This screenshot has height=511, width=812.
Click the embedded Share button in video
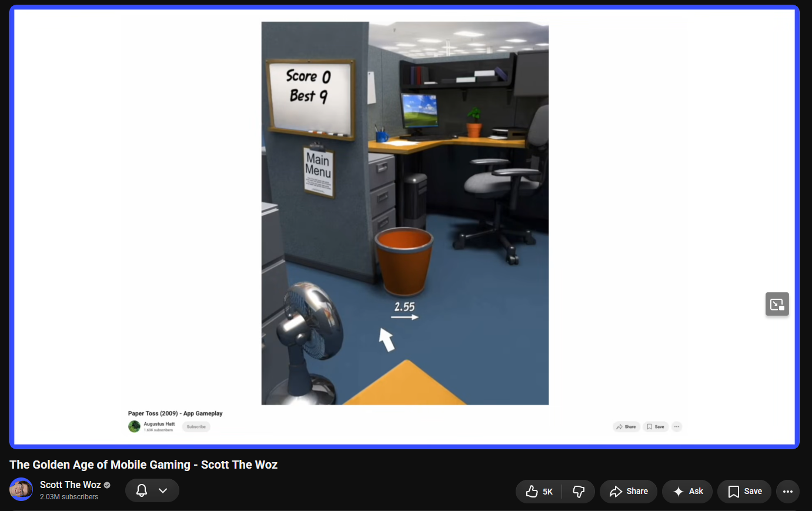point(626,427)
